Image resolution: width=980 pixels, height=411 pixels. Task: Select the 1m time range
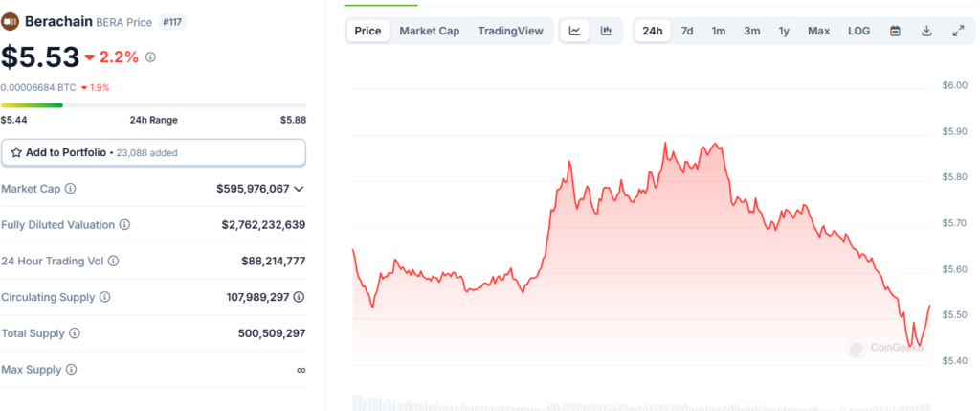(719, 31)
